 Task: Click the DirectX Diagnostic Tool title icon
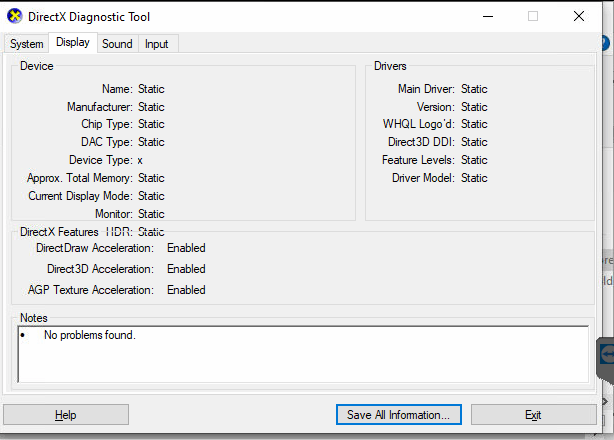tap(15, 16)
